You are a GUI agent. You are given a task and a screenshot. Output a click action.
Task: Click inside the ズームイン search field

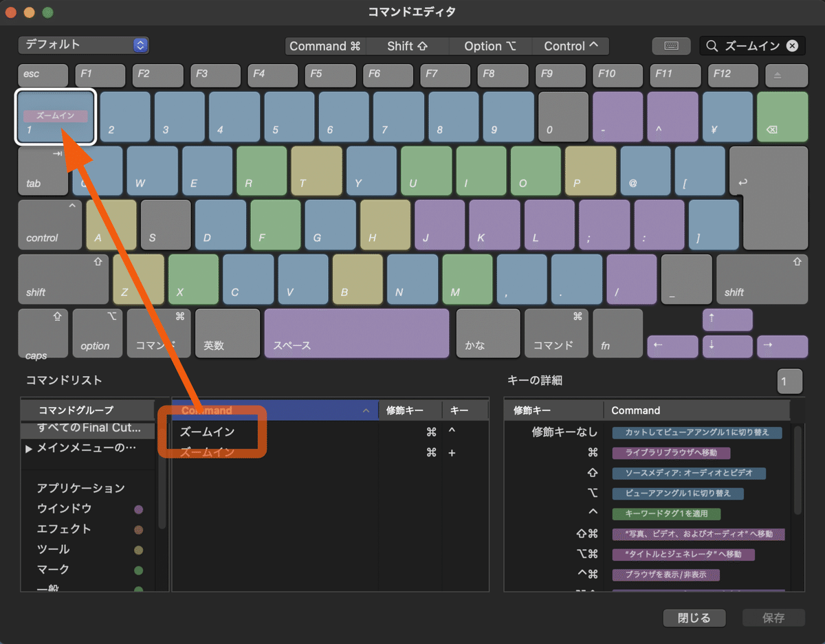[x=752, y=46]
